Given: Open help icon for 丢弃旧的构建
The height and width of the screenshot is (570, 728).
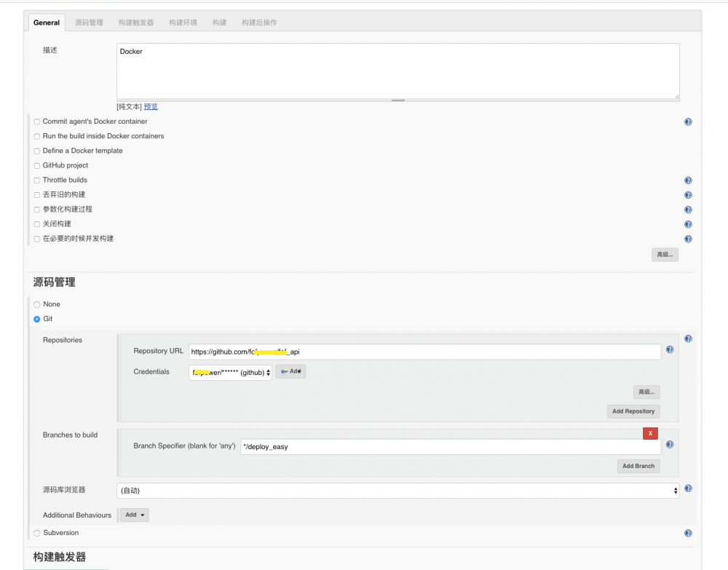Looking at the screenshot, I should point(688,195).
